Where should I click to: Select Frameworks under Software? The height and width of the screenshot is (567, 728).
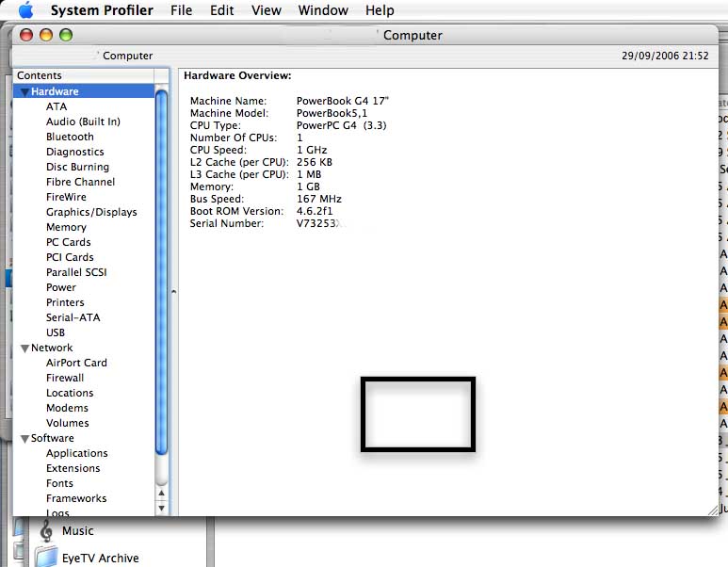point(76,498)
